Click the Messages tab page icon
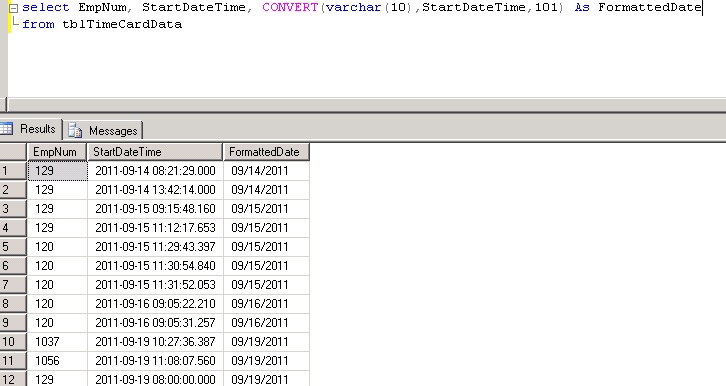Screen dimensions: 726x386 [x=75, y=131]
